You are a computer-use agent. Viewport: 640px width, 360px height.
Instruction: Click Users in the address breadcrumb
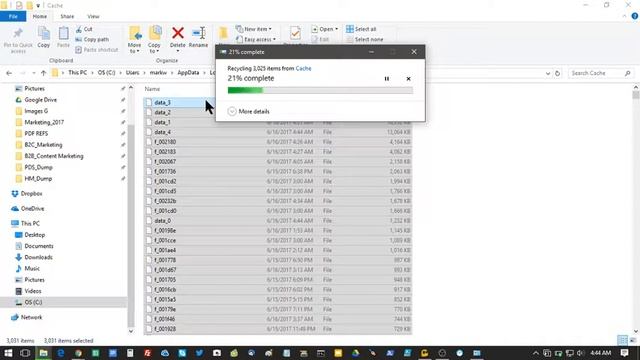click(x=132, y=73)
